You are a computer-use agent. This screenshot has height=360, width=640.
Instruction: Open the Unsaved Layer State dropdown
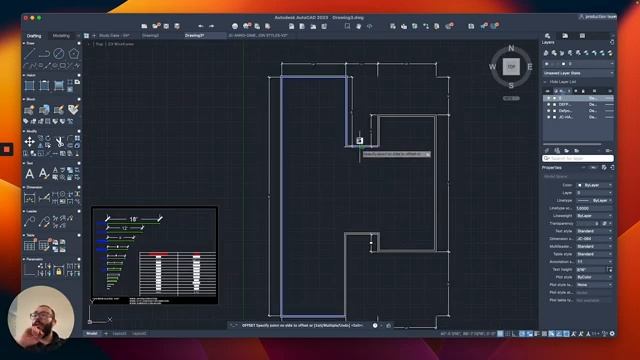point(578,73)
